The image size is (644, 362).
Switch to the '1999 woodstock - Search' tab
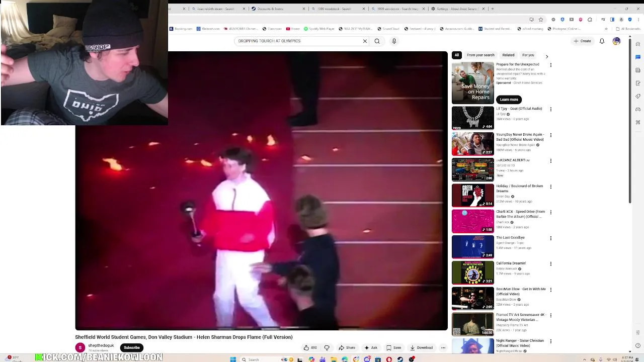click(x=337, y=9)
